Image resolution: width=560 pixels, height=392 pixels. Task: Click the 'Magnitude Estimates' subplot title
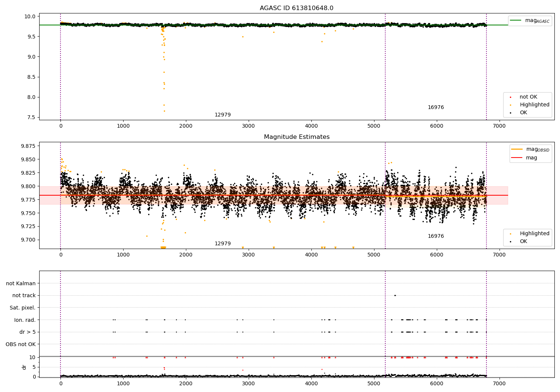pyautogui.click(x=297, y=137)
